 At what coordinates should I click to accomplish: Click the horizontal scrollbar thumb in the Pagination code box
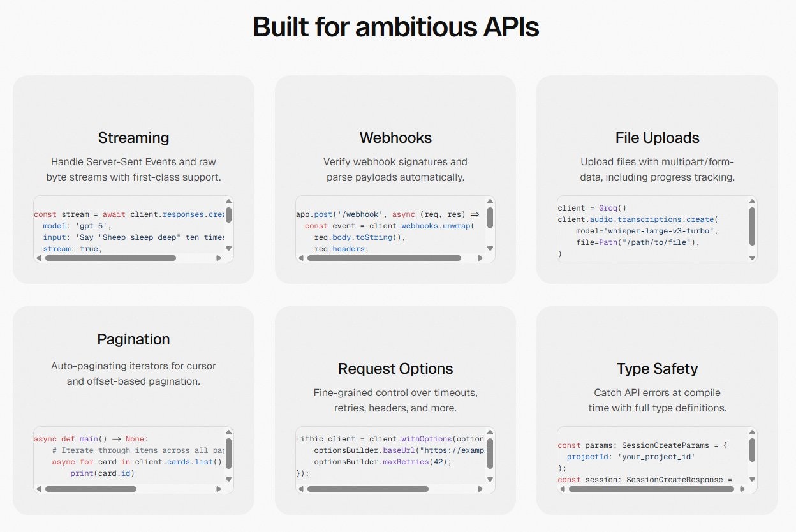(x=91, y=489)
